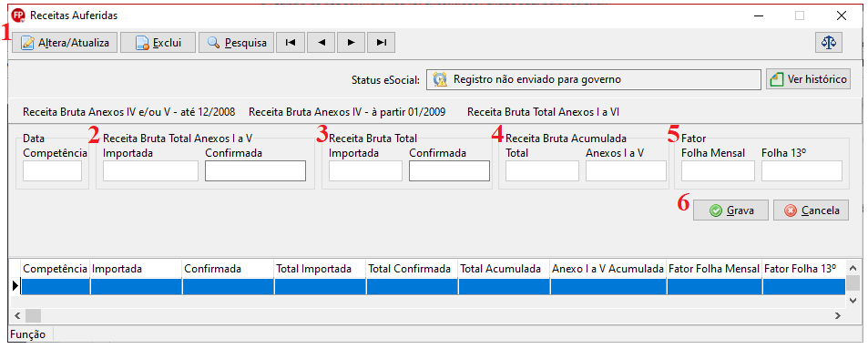Focus the Receita Bruta Acumulada Total field
The height and width of the screenshot is (349, 868).
[542, 171]
